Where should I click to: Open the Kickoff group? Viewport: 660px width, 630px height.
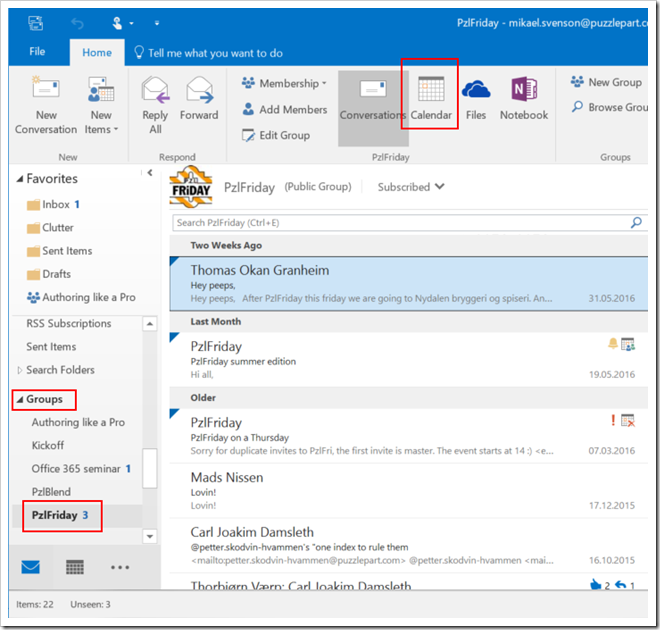tap(48, 445)
